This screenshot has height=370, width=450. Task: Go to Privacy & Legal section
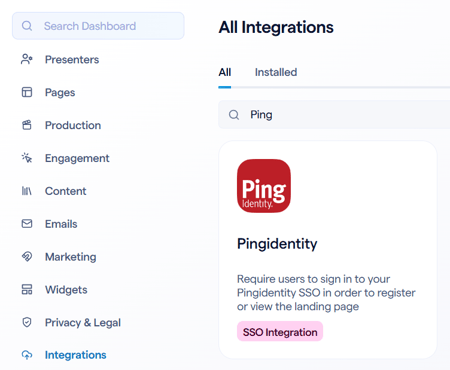coord(83,322)
